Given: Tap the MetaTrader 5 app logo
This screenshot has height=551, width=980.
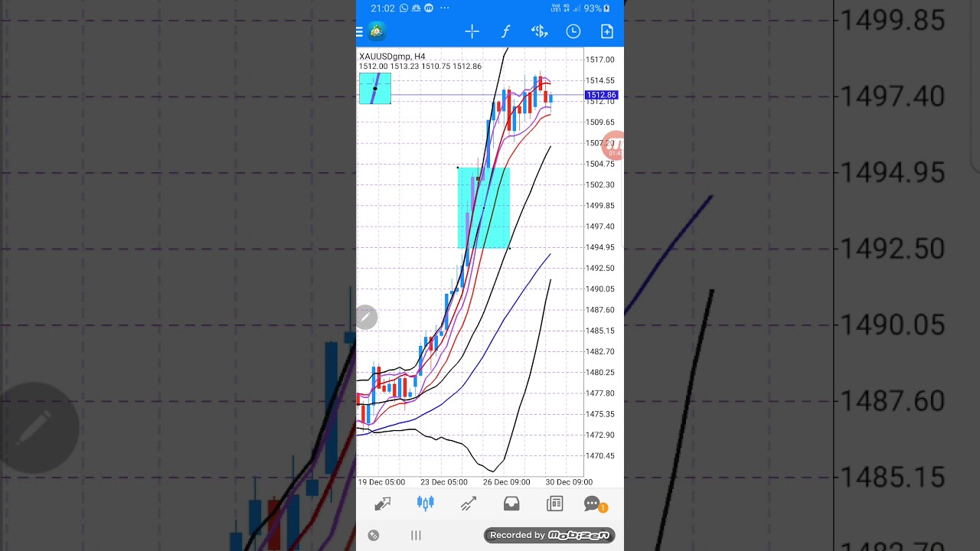Looking at the screenshot, I should pos(376,31).
